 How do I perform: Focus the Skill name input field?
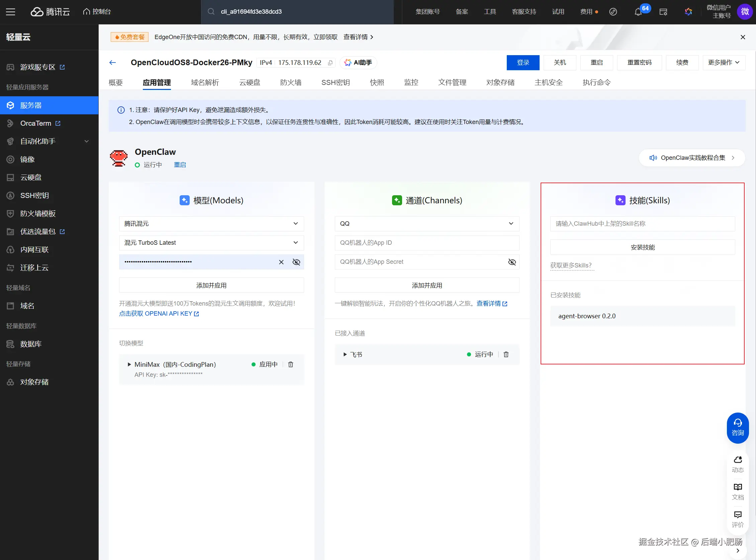pyautogui.click(x=642, y=224)
